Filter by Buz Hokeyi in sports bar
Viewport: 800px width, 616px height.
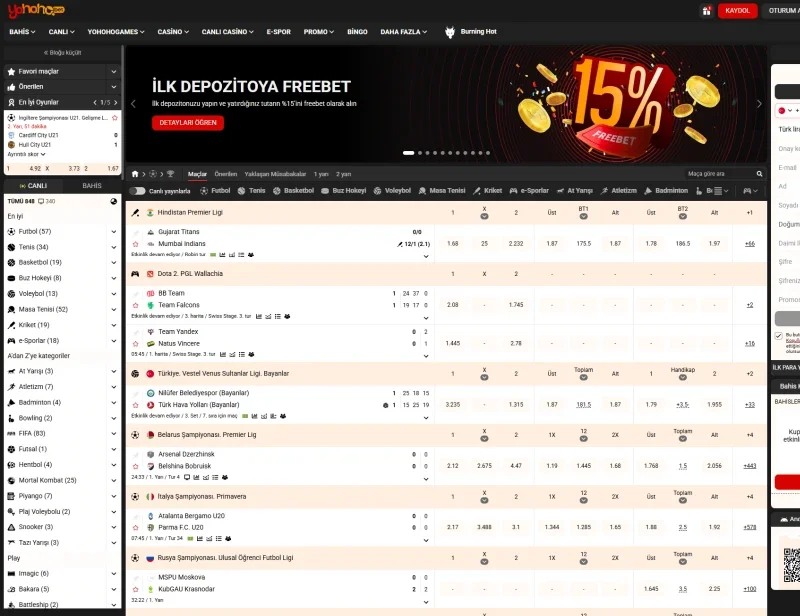pos(343,191)
